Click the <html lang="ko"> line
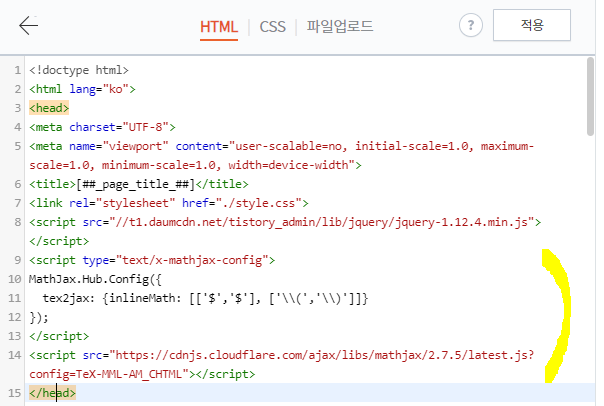This screenshot has height=406, width=604. click(x=82, y=89)
